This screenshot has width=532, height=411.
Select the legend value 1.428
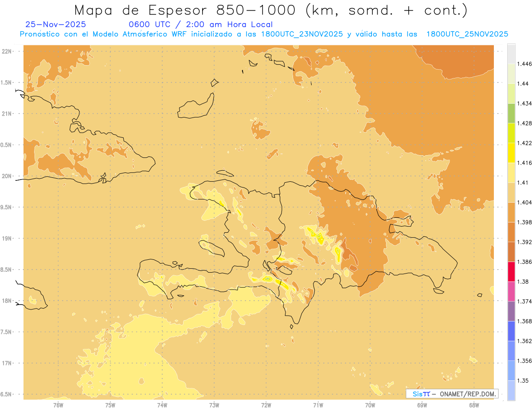pyautogui.click(x=525, y=123)
